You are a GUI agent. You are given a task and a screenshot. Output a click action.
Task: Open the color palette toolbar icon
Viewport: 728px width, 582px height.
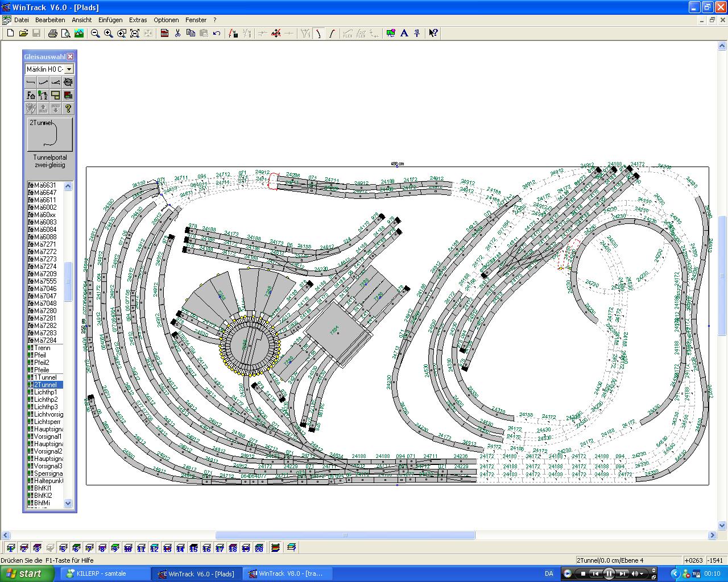click(x=391, y=34)
